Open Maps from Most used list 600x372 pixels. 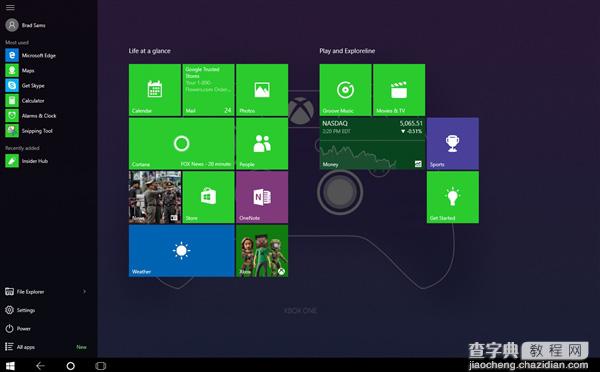20,70
